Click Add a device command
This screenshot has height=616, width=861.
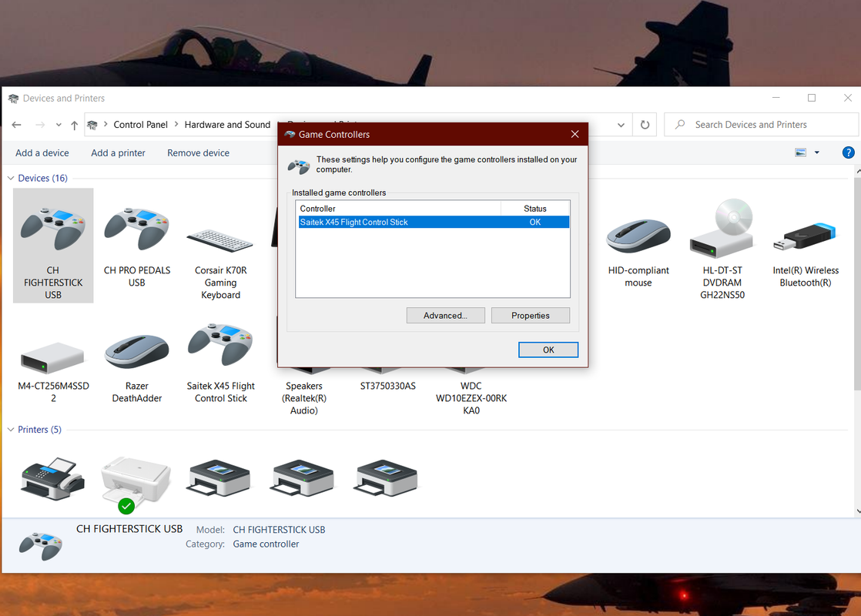tap(42, 153)
